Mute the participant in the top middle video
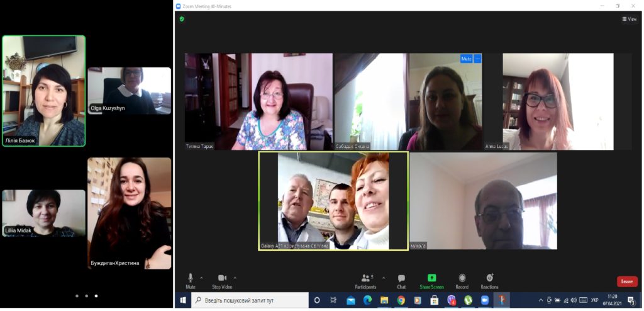This screenshot has height=311, width=644. 466,59
